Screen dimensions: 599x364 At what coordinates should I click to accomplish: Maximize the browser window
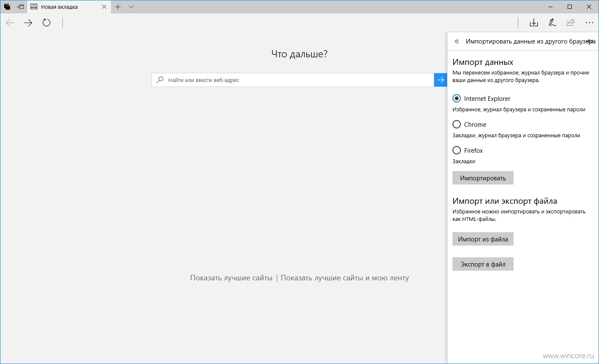[570, 7]
